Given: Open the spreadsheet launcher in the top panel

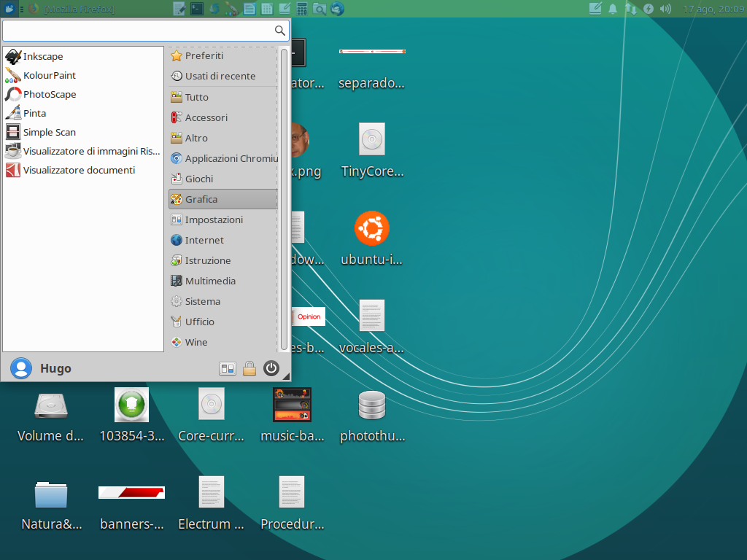Looking at the screenshot, I should (267, 9).
